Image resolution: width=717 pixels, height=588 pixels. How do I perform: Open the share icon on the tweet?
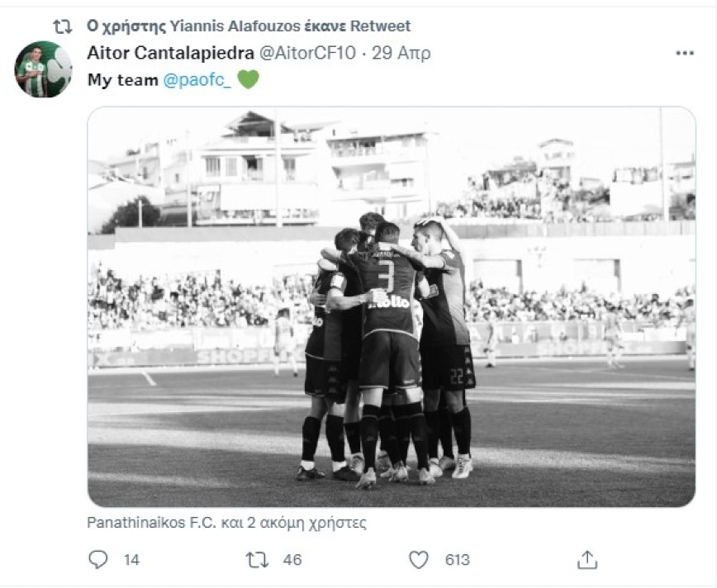pyautogui.click(x=589, y=559)
